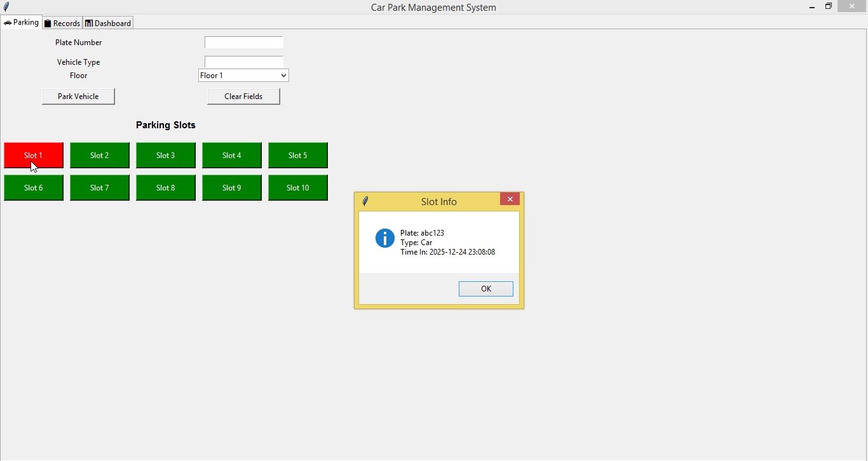Choose parking Slot 8
The height and width of the screenshot is (461, 868).
tap(166, 188)
